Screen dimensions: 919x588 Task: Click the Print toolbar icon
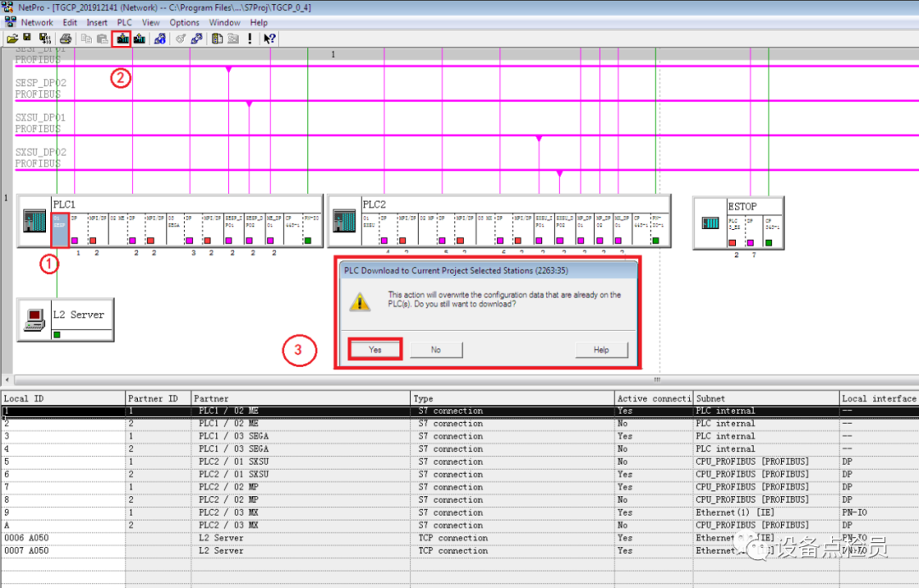tap(66, 38)
